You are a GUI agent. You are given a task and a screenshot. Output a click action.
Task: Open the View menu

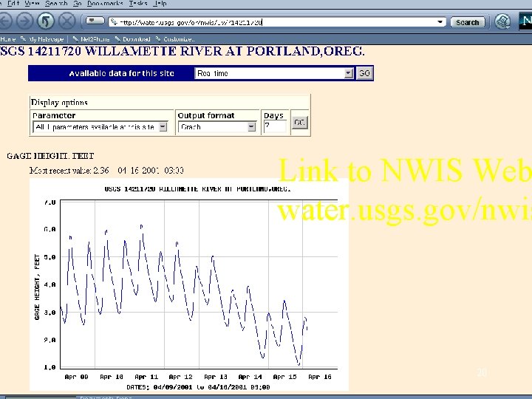[32, 4]
